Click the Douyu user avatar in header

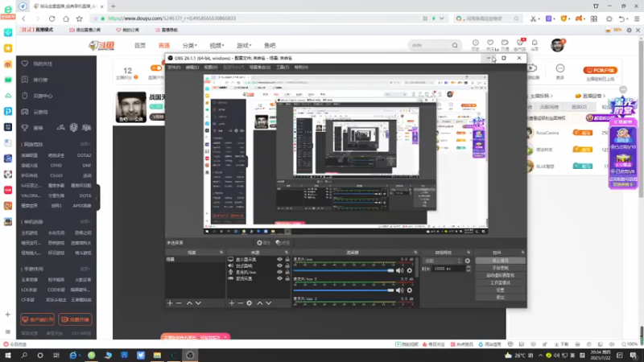[557, 45]
